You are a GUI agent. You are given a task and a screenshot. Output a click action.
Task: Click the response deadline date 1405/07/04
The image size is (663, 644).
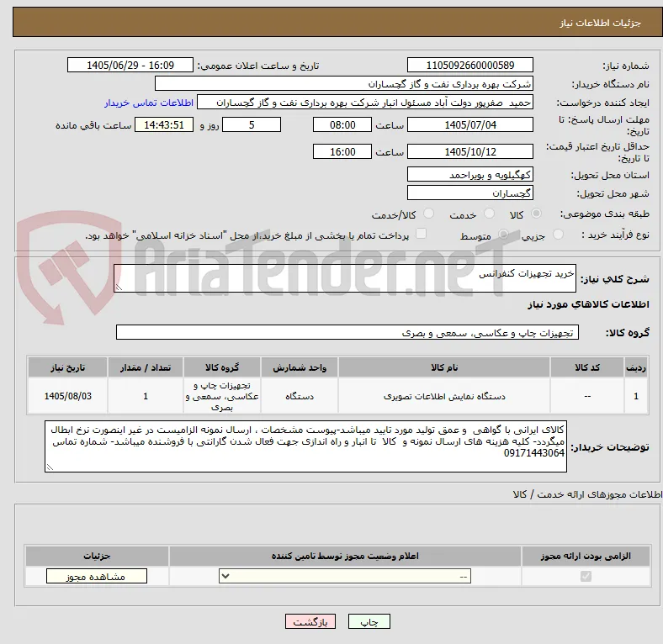pos(470,125)
